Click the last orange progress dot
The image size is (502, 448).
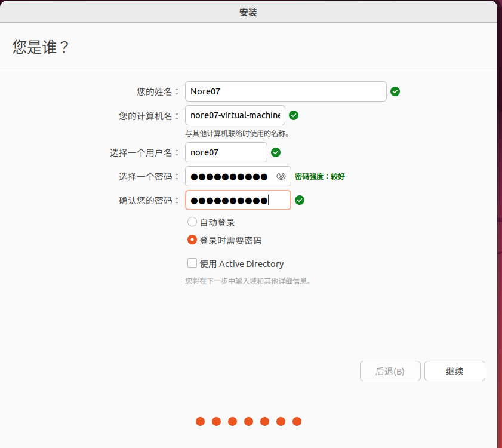point(297,422)
